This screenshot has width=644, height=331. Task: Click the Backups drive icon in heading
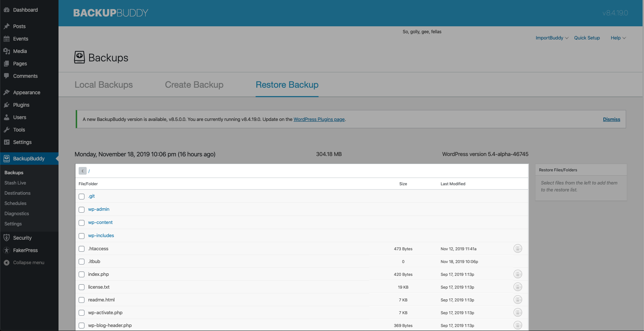pos(79,57)
